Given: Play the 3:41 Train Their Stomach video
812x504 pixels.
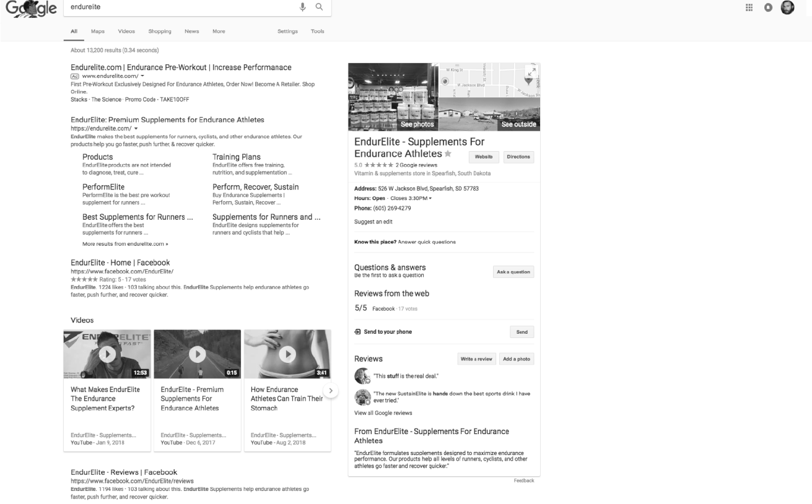Looking at the screenshot, I should pos(287,354).
